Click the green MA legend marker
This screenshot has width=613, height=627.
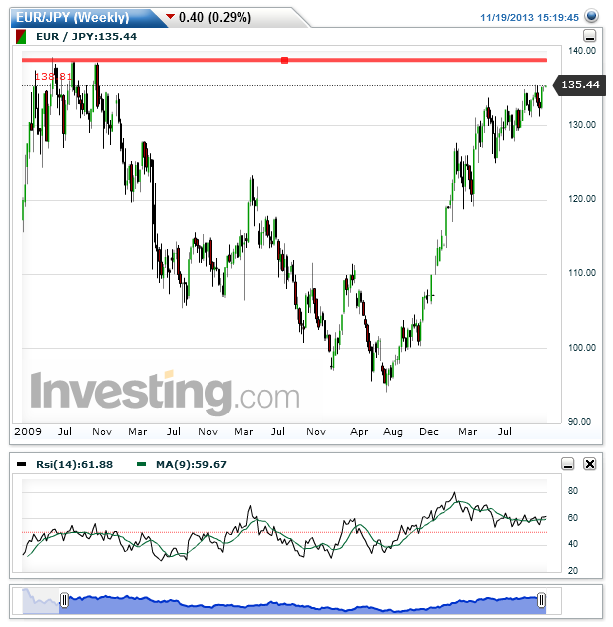click(141, 464)
